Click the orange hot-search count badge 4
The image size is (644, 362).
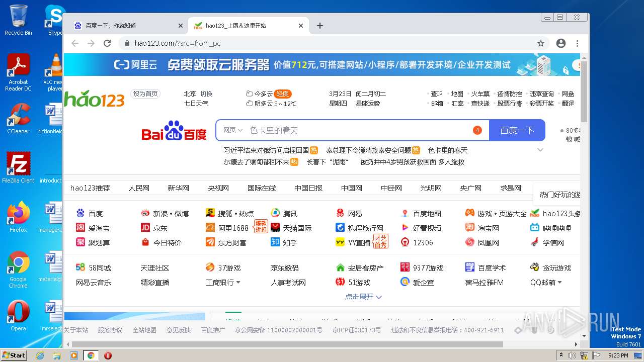[477, 130]
